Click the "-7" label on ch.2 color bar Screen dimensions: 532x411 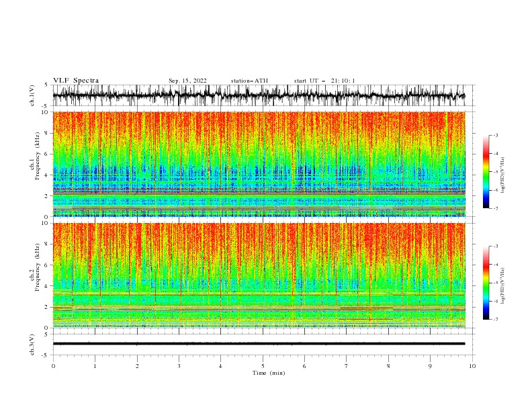point(495,320)
